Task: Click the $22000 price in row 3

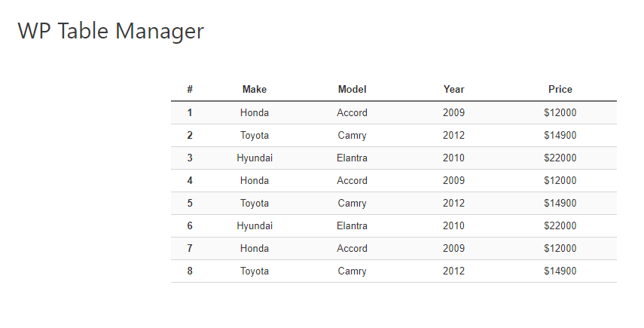Action: click(x=560, y=158)
